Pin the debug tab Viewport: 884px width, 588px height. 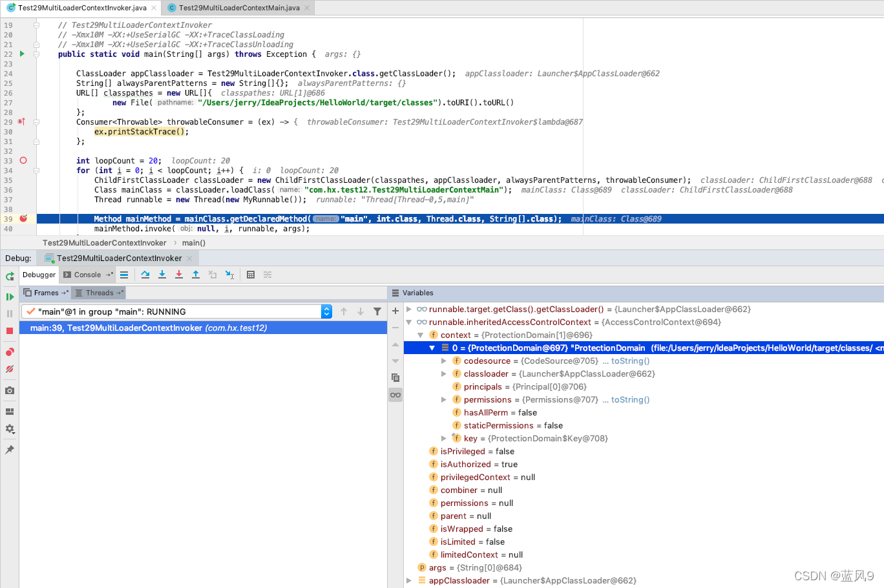click(10, 450)
